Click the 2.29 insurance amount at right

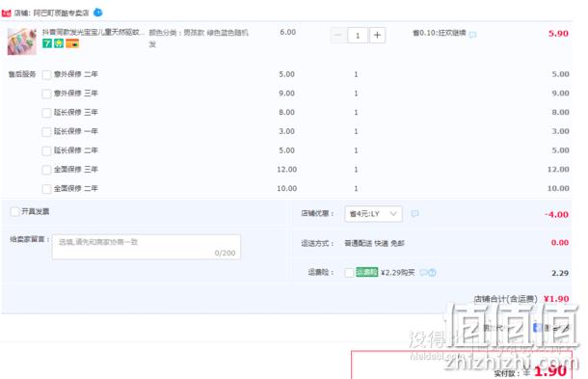(x=560, y=273)
